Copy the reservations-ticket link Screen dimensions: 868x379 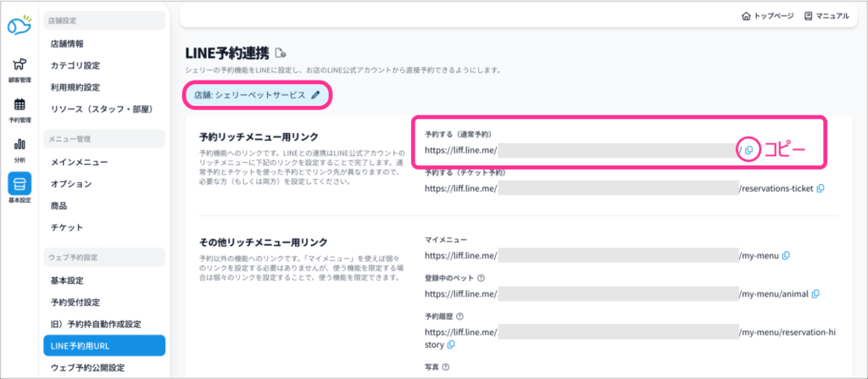(820, 188)
